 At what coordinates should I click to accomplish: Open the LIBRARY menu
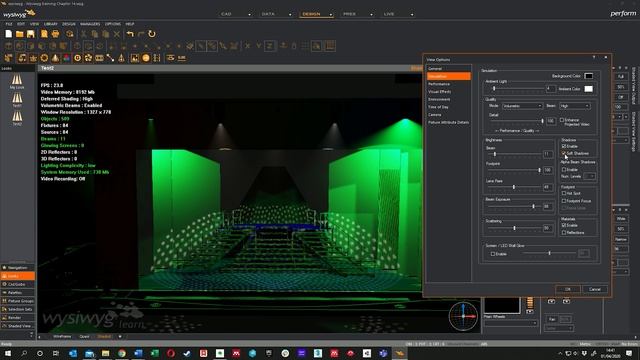[x=51, y=24]
